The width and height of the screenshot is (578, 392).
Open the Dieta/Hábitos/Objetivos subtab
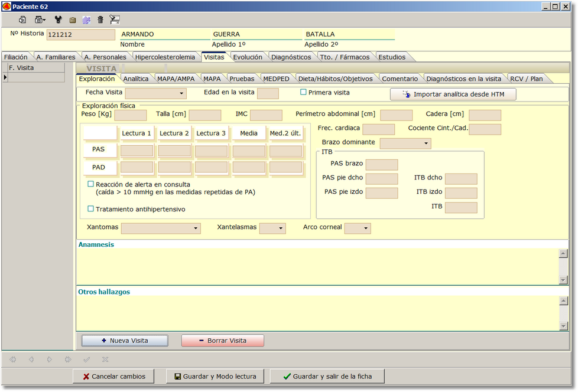click(336, 79)
